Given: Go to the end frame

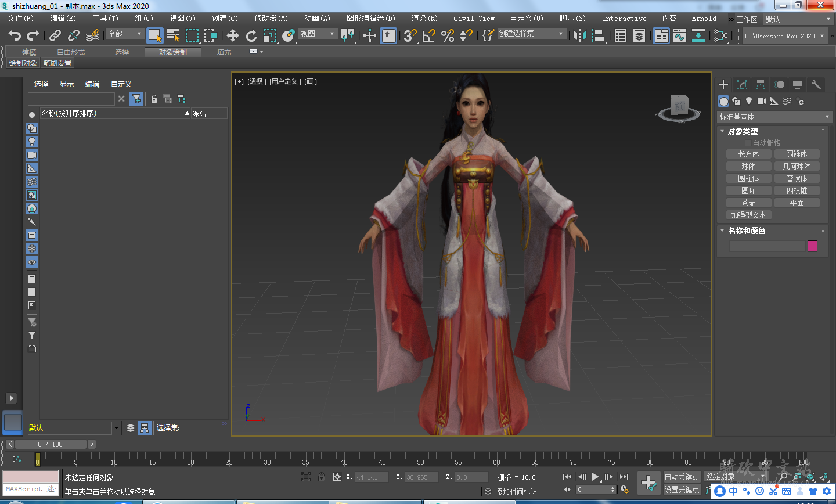Looking at the screenshot, I should tap(624, 477).
